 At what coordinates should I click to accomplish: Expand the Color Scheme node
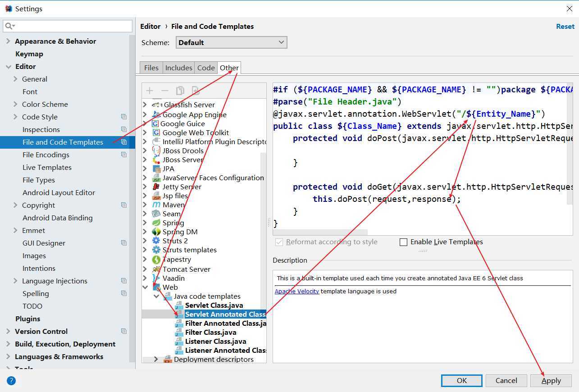click(16, 104)
